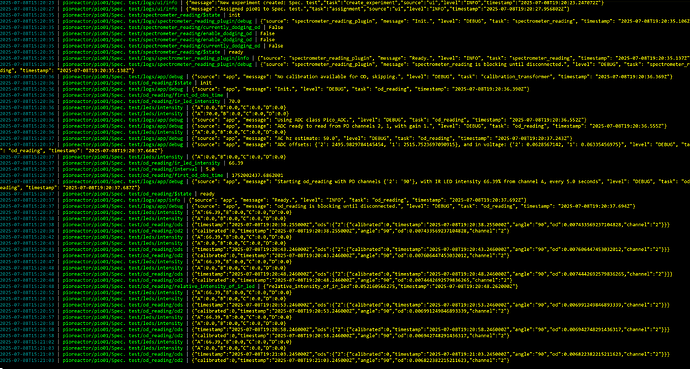The height and width of the screenshot is (369, 690).
Task: Click the left-column timestamp 2025-07-08T15:20:57
Action: tap(27, 317)
